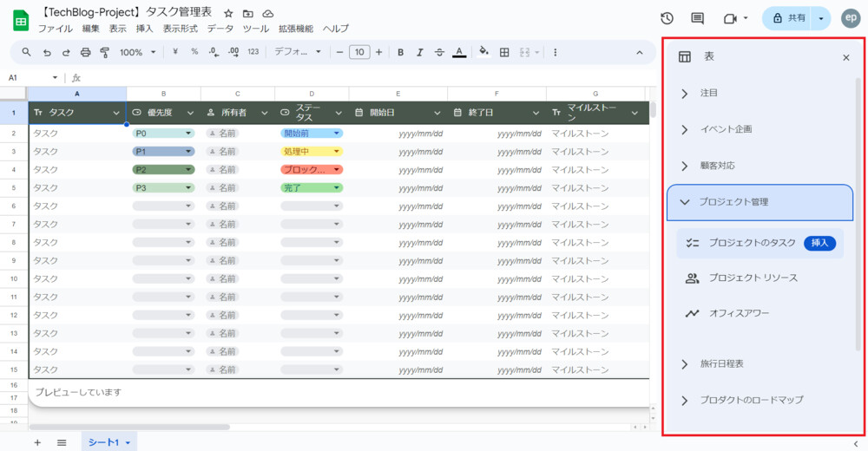The image size is (868, 451).
Task: Open version history clock icon
Action: coord(667,18)
